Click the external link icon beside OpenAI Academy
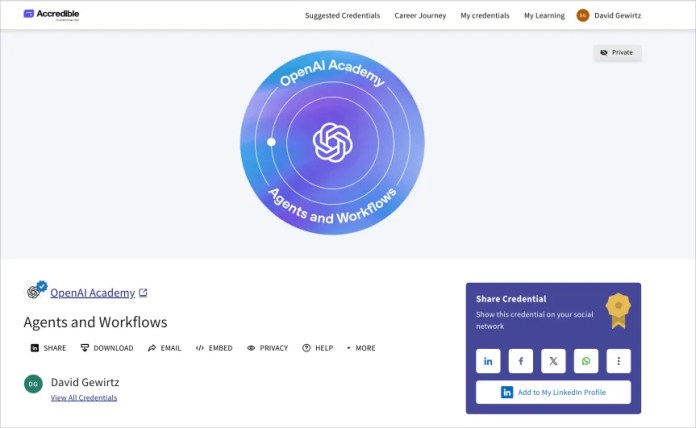 point(143,293)
